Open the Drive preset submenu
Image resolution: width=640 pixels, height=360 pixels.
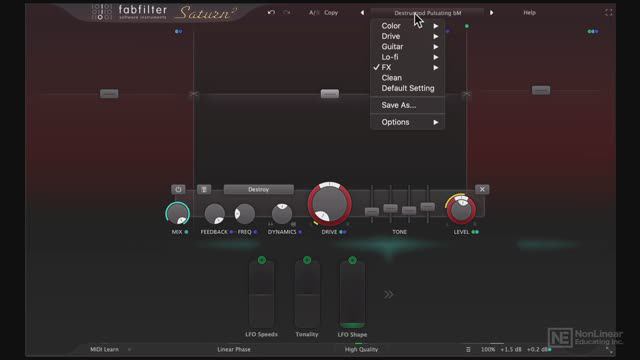[407, 36]
